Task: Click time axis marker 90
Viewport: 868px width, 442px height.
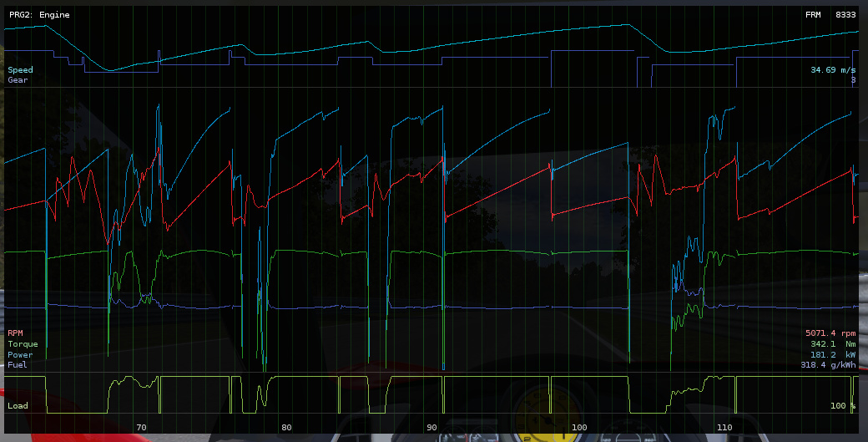Action: click(431, 427)
